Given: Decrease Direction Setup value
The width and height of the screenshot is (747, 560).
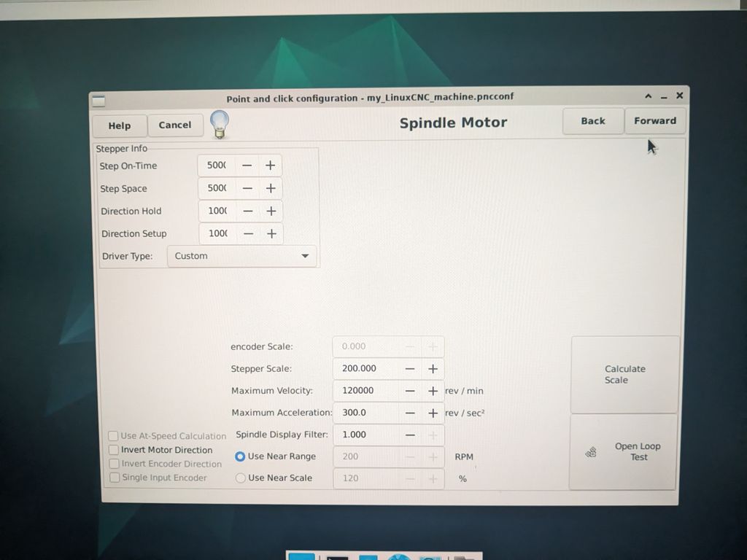Looking at the screenshot, I should [248, 233].
